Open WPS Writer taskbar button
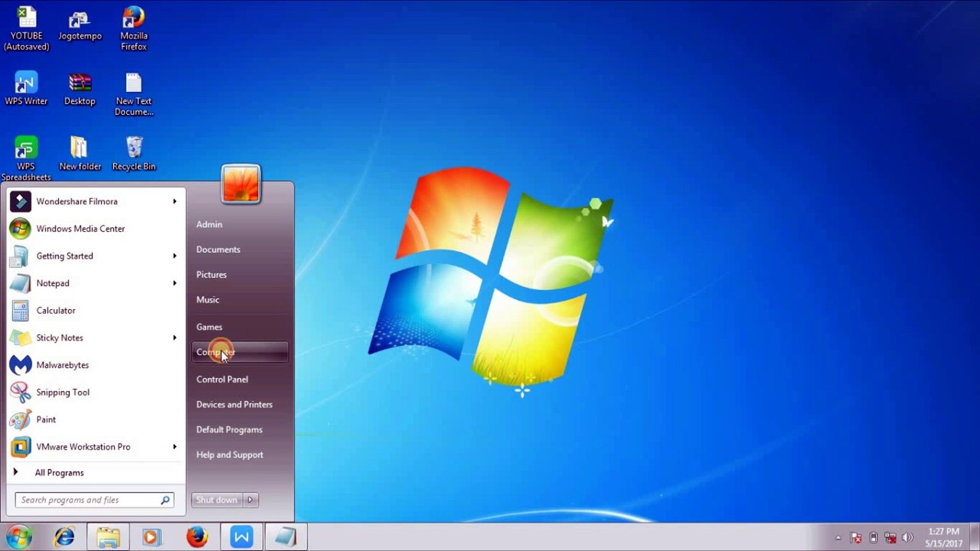The width and height of the screenshot is (980, 551). click(x=241, y=537)
